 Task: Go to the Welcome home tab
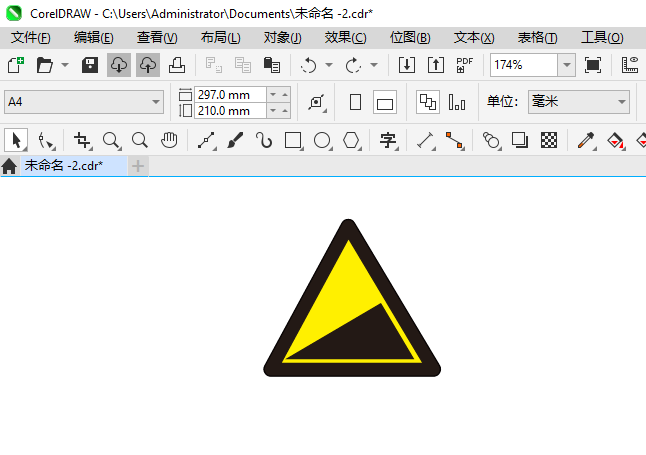pos(9,166)
